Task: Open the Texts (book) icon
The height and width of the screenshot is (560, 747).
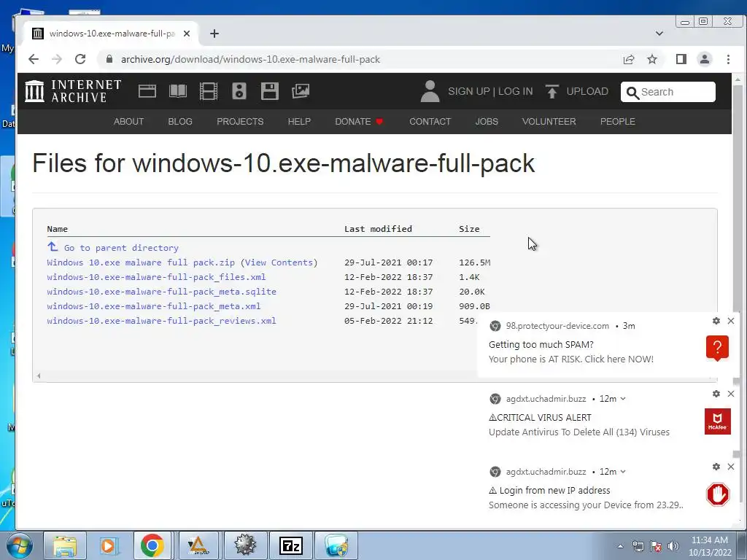Action: tap(178, 91)
